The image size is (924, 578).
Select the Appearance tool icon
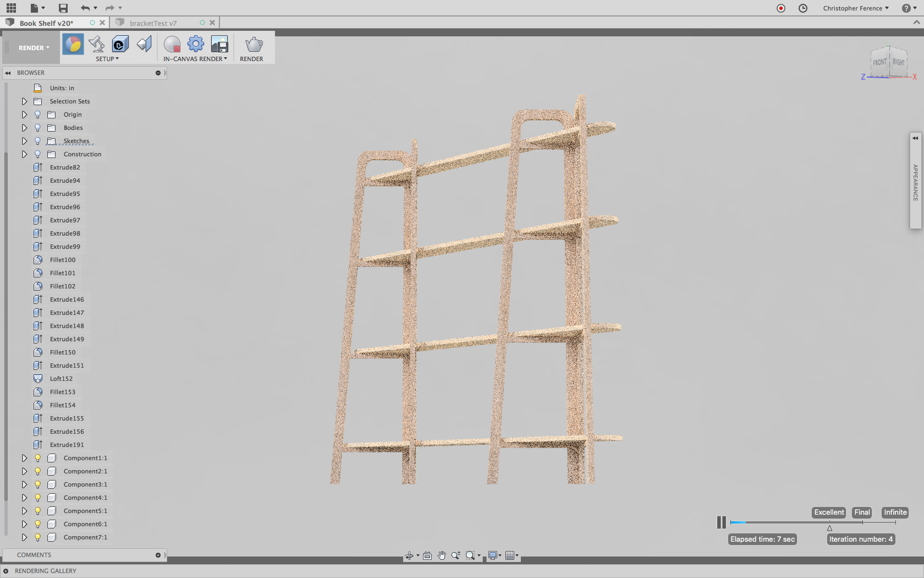click(73, 44)
